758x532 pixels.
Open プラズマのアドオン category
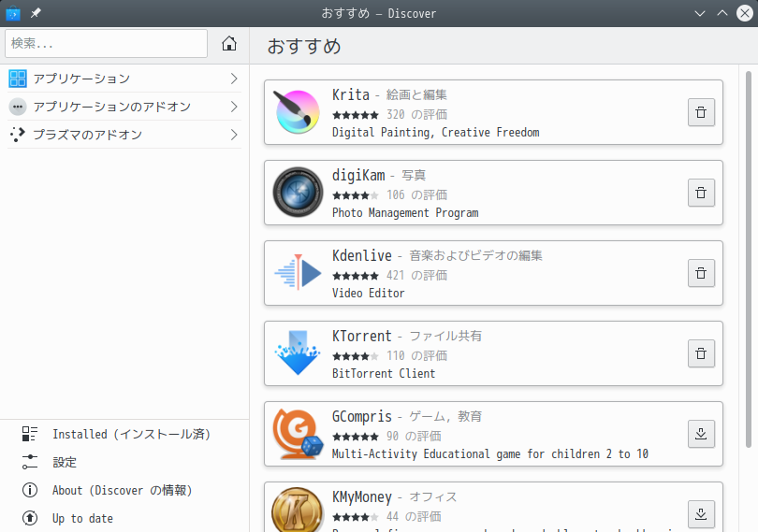click(x=124, y=135)
